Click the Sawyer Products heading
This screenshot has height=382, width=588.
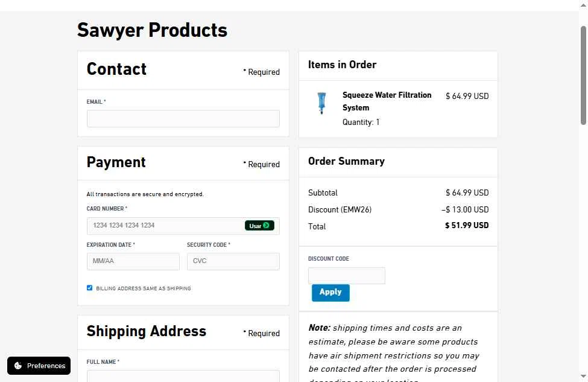(x=152, y=30)
